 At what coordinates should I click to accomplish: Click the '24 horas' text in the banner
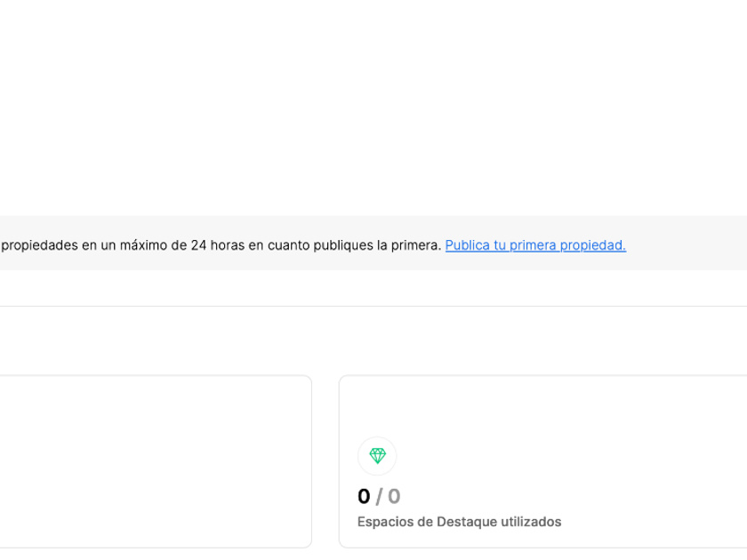pyautogui.click(x=218, y=245)
